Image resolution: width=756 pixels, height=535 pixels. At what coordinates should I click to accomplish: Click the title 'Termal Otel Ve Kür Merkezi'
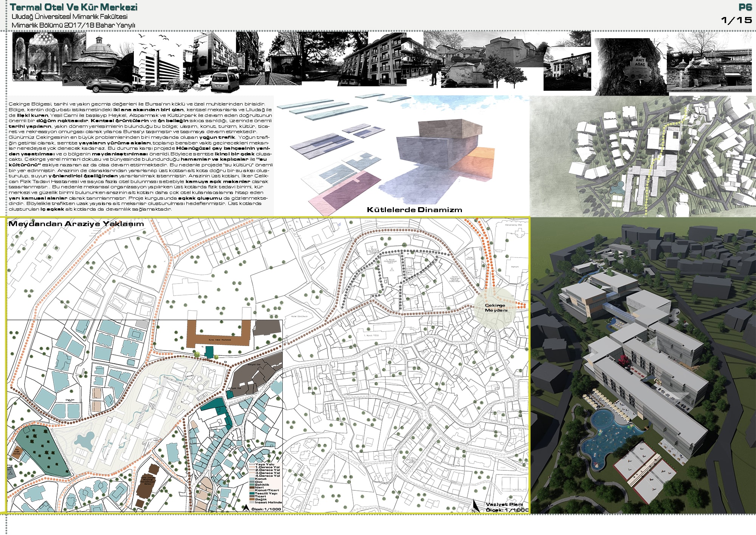coord(74,7)
